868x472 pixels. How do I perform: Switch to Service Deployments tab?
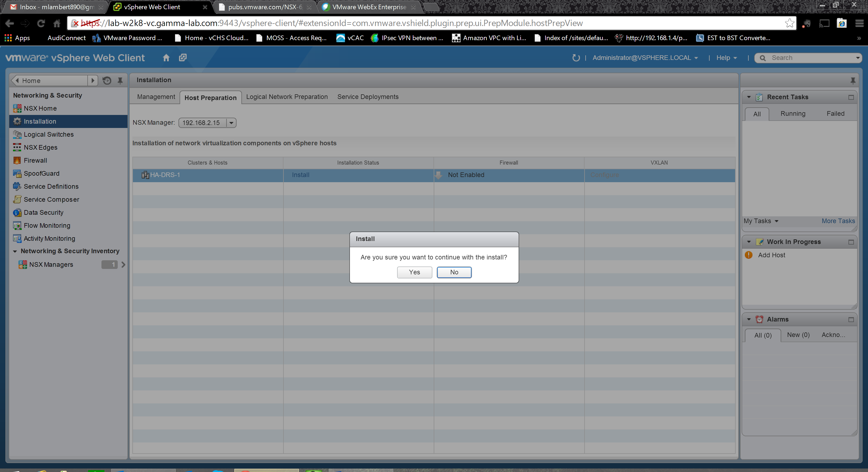click(368, 97)
